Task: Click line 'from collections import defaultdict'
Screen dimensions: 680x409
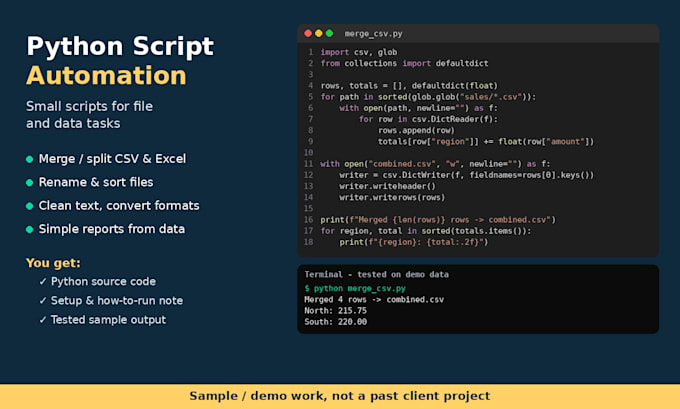Action: 404,63
